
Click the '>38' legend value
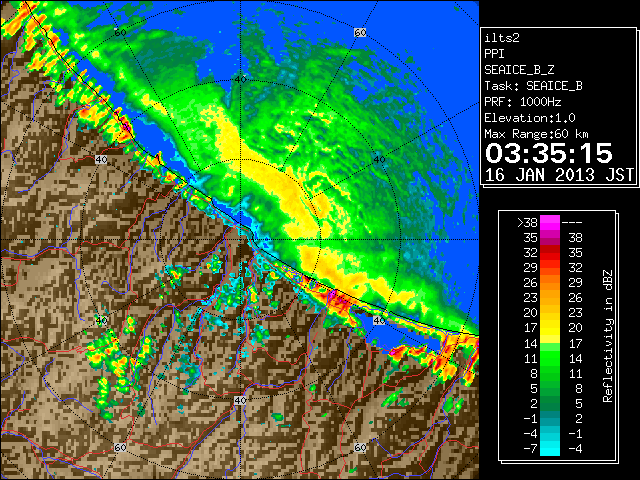point(527,222)
